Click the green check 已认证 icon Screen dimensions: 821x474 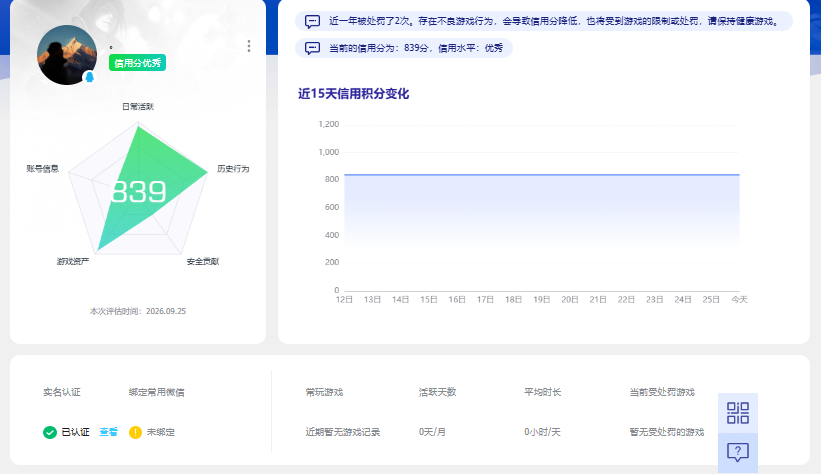[50, 432]
